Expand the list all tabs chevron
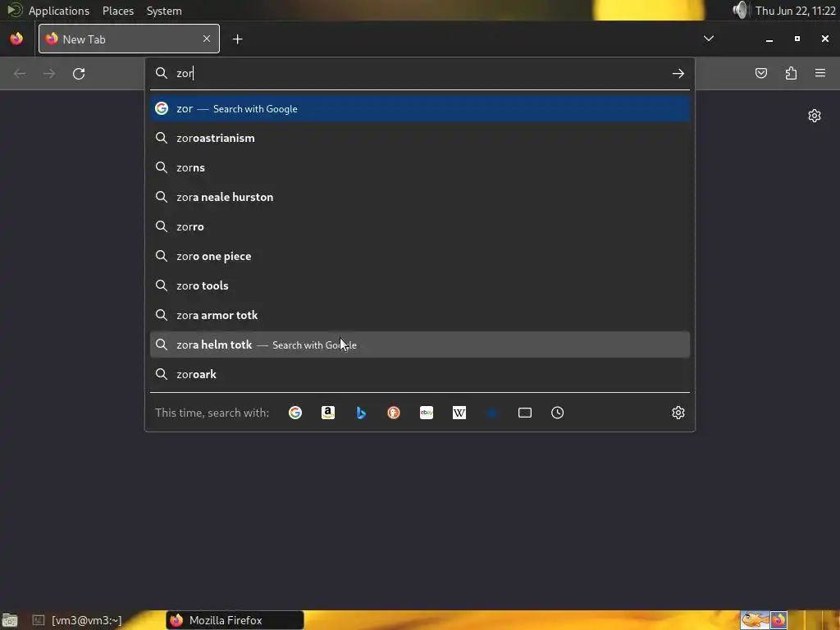Screen dimensions: 840x630 (x=708, y=39)
